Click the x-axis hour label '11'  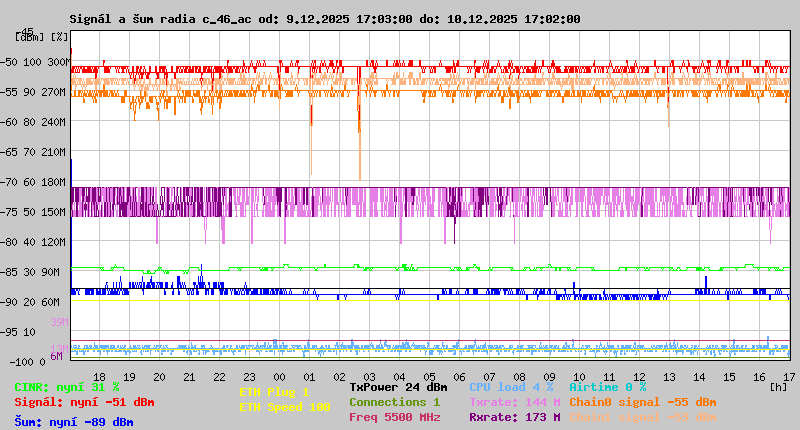(x=609, y=377)
